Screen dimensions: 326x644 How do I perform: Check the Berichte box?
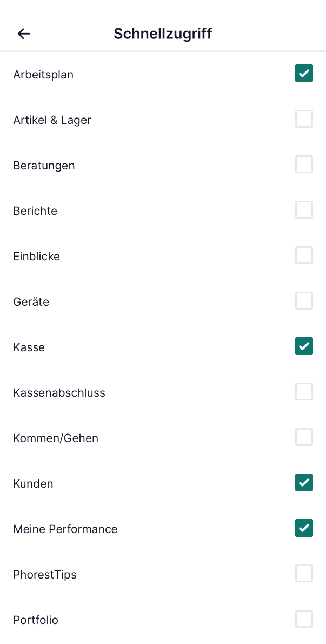(304, 210)
